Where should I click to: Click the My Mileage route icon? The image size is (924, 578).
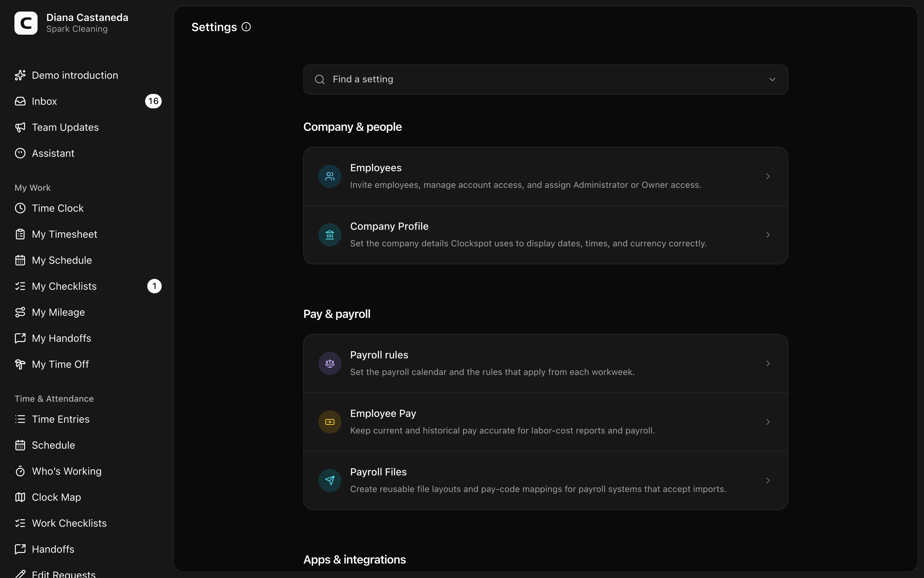[20, 312]
